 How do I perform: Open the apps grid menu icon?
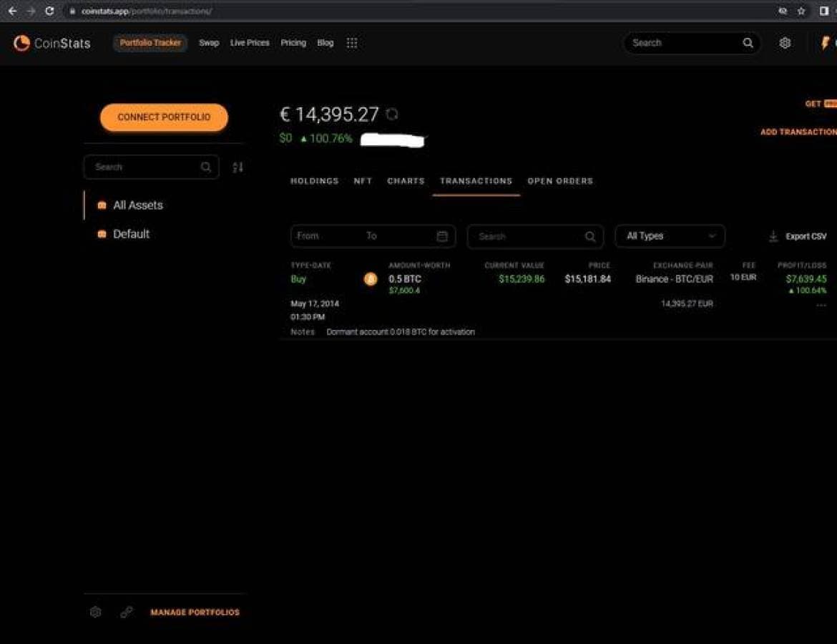click(352, 43)
